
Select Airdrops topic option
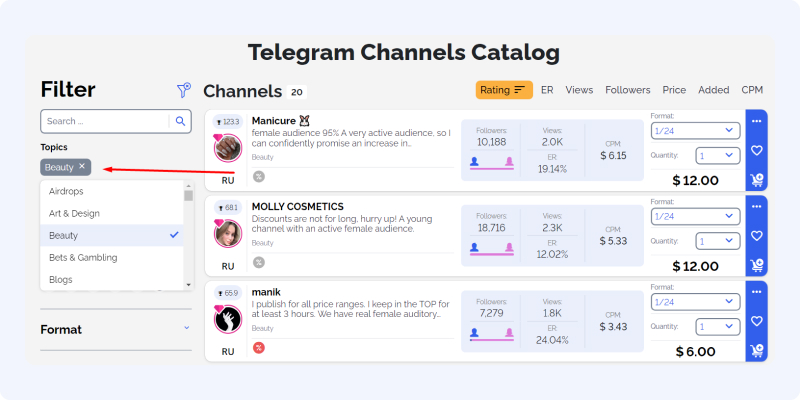point(112,191)
